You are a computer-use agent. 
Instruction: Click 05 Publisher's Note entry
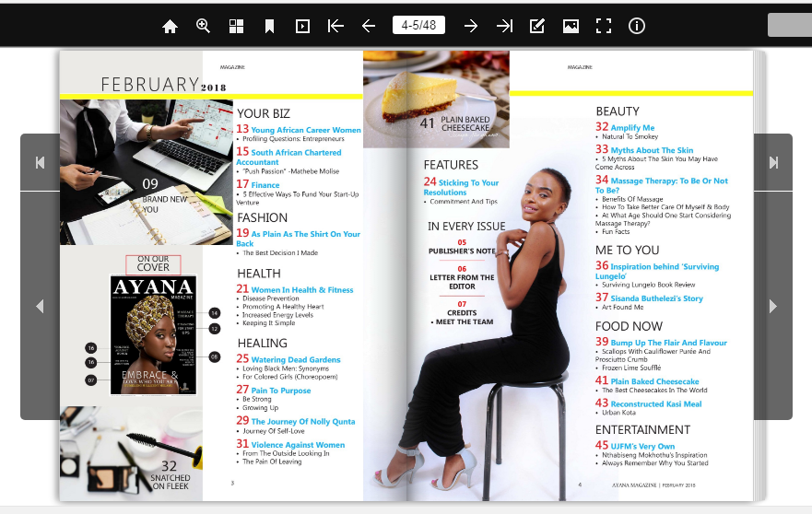pos(462,247)
